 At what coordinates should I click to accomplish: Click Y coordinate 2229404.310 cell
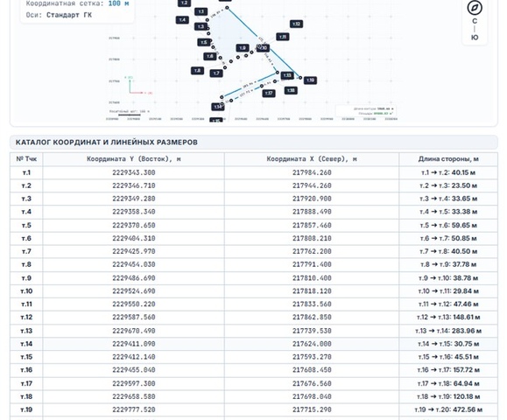[x=134, y=238]
